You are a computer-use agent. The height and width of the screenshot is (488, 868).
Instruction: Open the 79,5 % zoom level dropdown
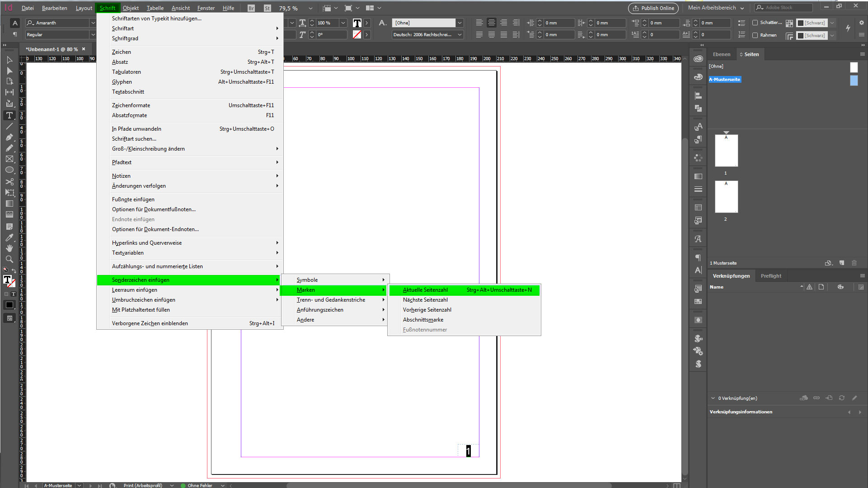click(310, 8)
